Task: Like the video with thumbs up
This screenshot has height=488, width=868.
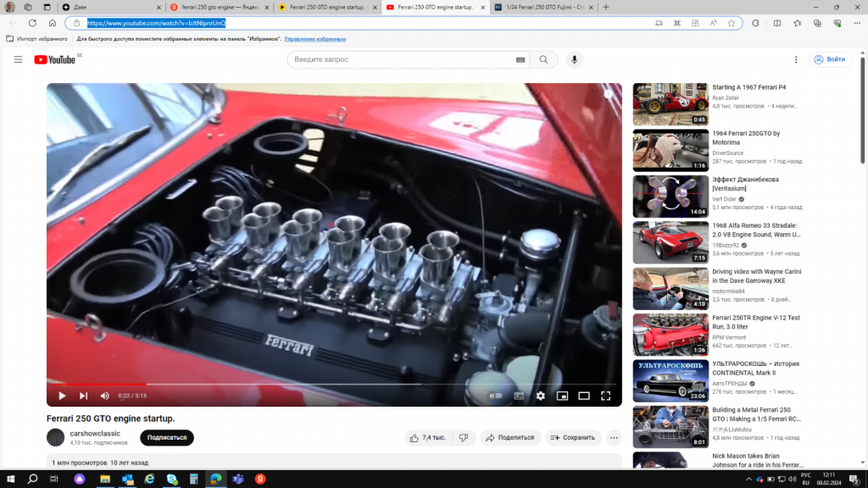Action: point(427,438)
